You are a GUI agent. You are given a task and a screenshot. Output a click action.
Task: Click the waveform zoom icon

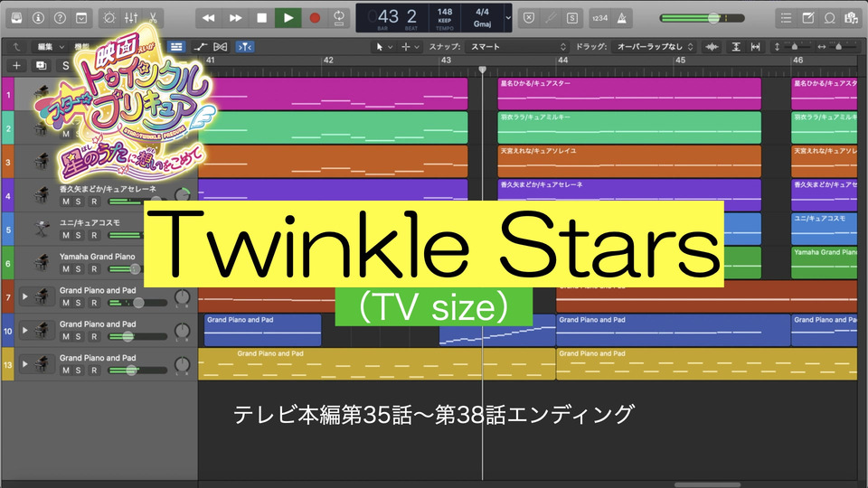tap(712, 47)
